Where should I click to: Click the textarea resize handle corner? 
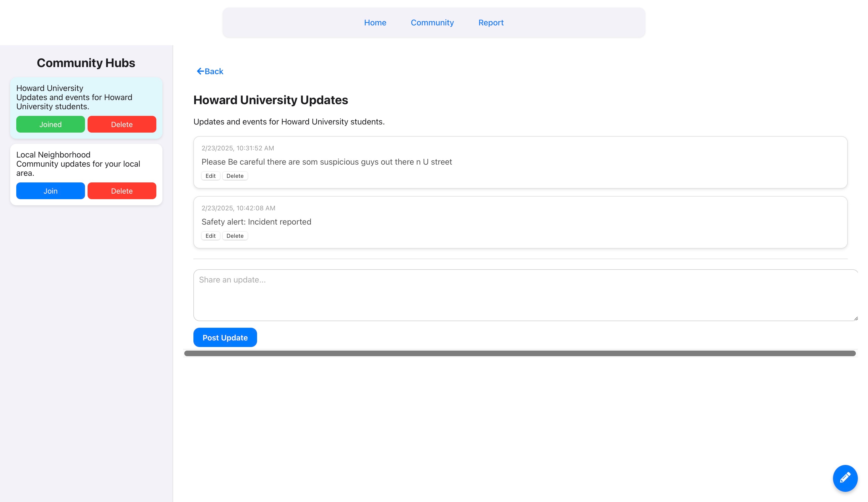point(856,319)
